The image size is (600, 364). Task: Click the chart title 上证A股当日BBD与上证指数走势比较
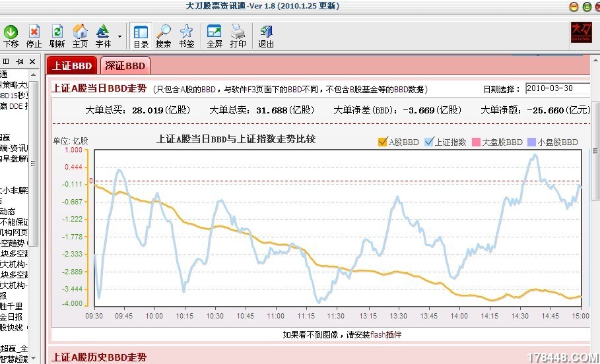pyautogui.click(x=236, y=139)
